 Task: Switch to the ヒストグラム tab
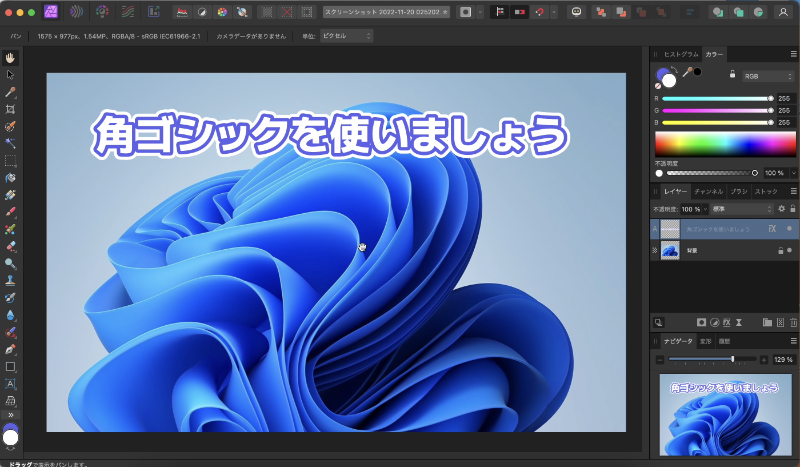681,54
